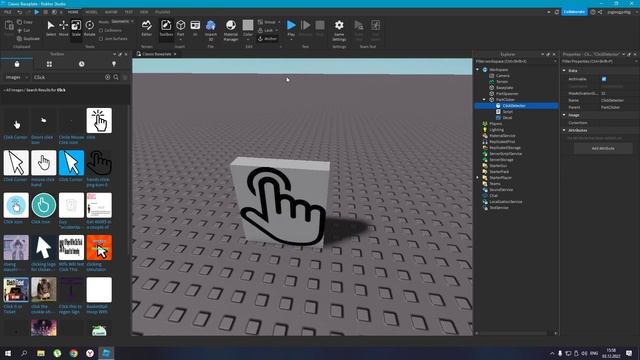Screen dimensions: 640x360
Task: Open the Terrain Editor
Action: (147, 28)
